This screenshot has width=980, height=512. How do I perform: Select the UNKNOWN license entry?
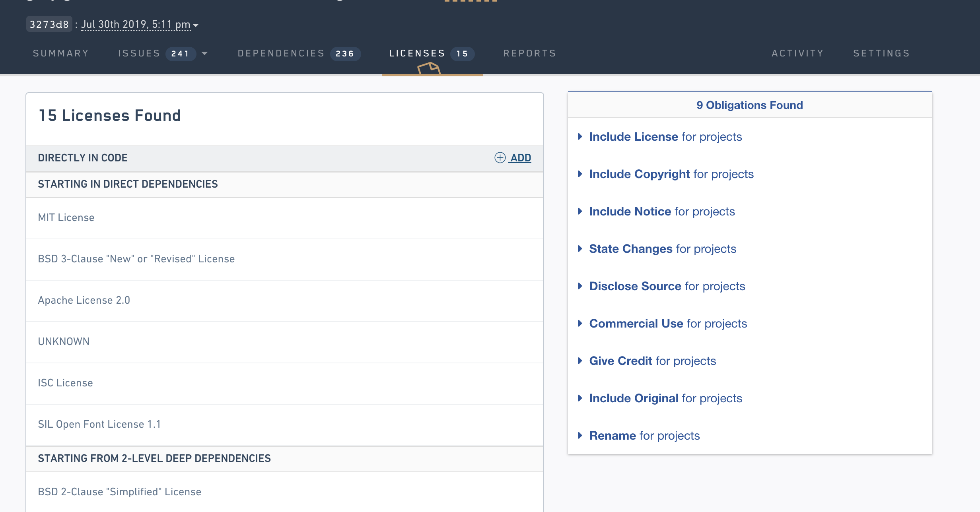[64, 342]
